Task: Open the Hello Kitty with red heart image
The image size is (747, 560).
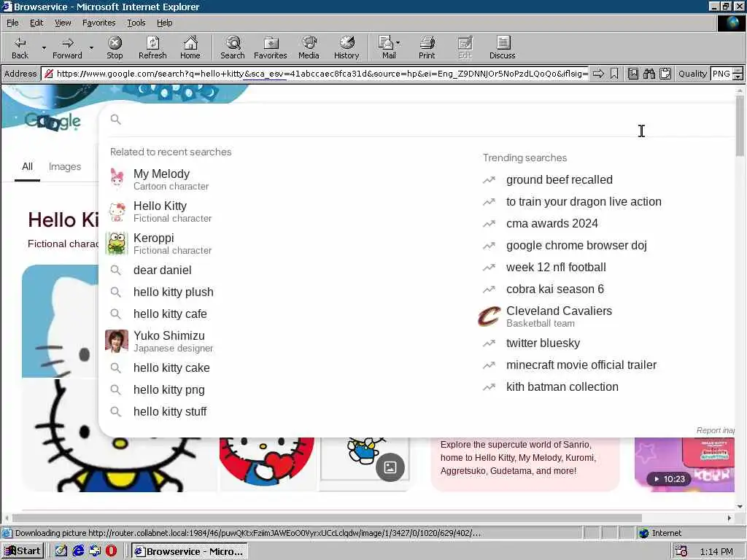Action: [267, 464]
